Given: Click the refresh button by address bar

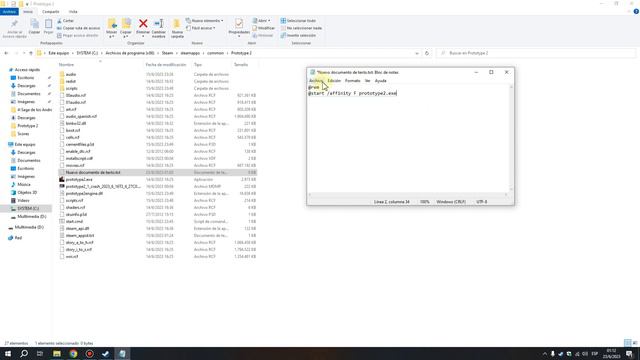Looking at the screenshot, I should click(x=427, y=53).
